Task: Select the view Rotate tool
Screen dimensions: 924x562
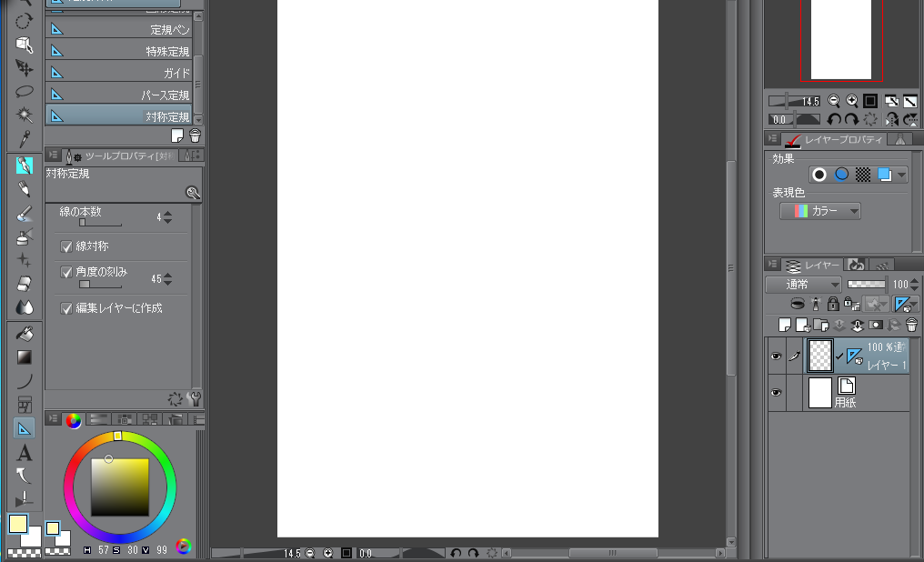Action: [x=24, y=22]
